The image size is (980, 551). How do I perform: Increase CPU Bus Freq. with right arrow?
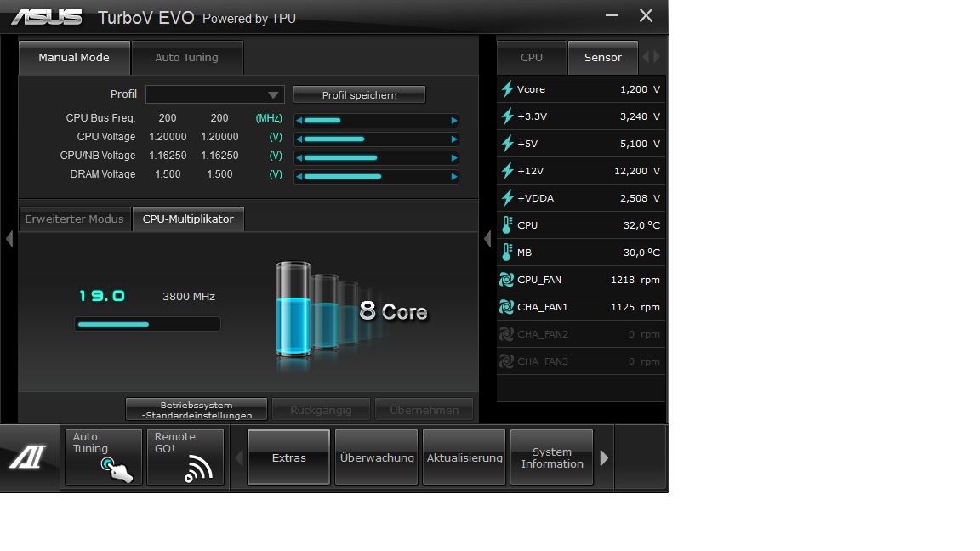[x=454, y=120]
